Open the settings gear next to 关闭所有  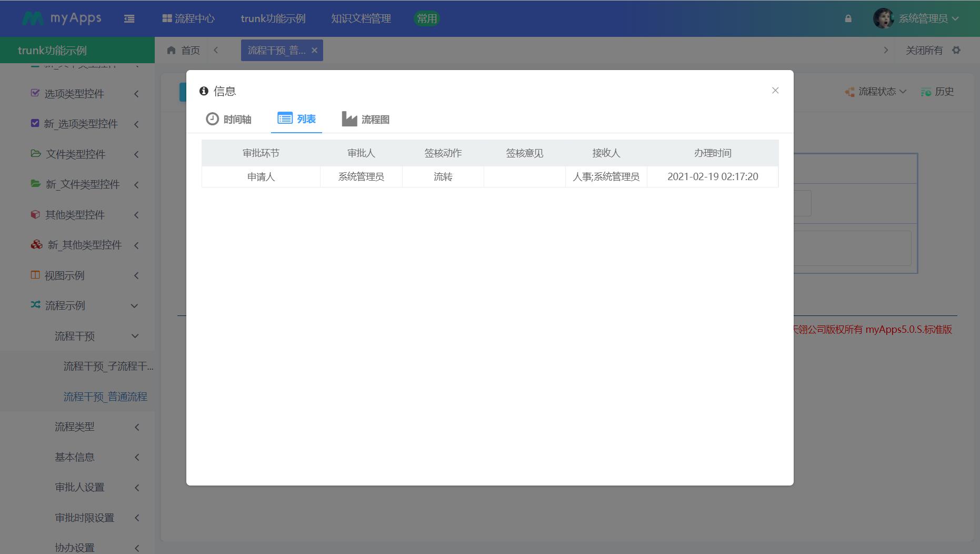(956, 51)
